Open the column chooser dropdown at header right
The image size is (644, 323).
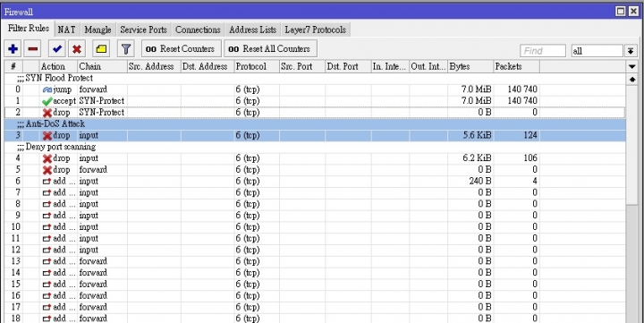pyautogui.click(x=631, y=66)
